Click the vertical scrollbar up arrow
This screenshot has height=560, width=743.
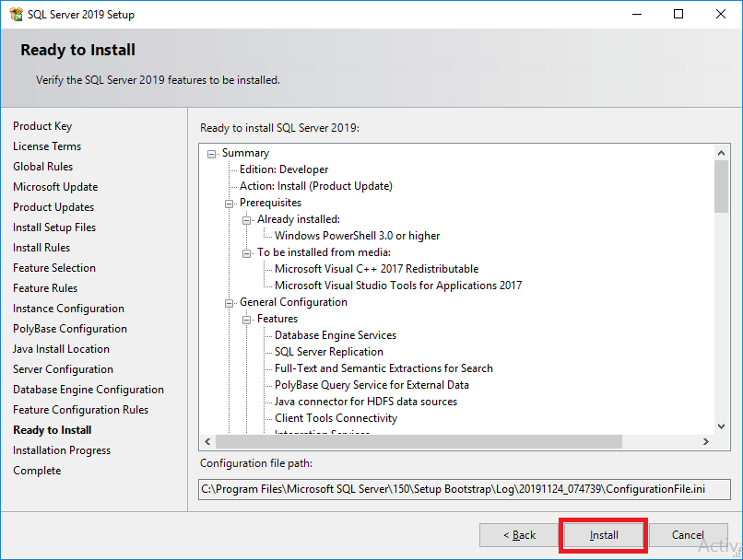pyautogui.click(x=721, y=152)
